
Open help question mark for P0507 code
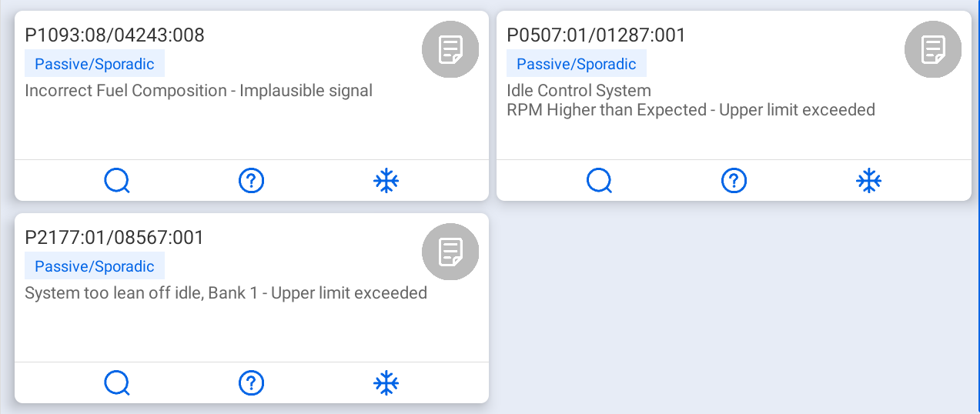[734, 181]
